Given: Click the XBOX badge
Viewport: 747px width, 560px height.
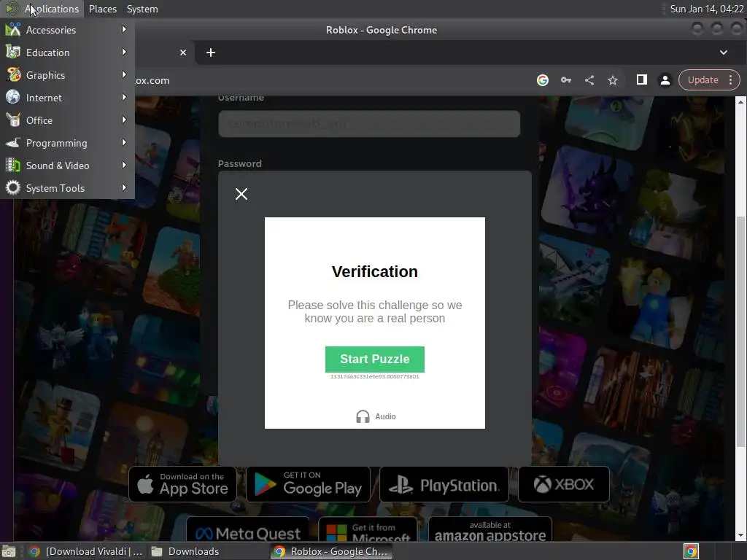Looking at the screenshot, I should tap(564, 484).
